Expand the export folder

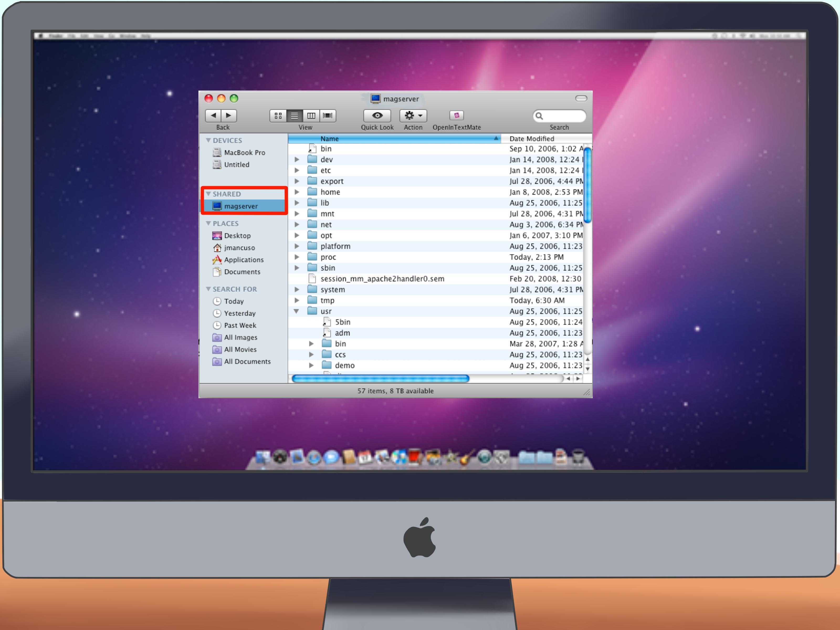(297, 182)
